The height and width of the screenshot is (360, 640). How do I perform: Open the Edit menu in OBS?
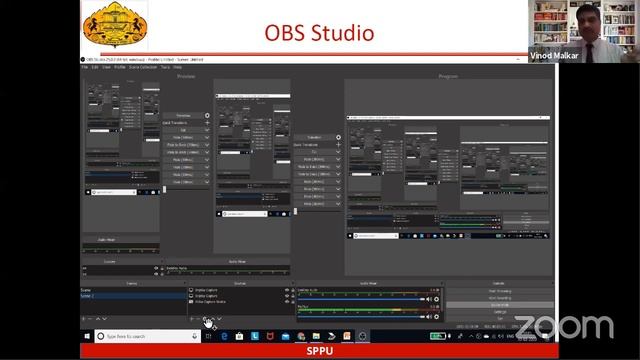point(95,67)
